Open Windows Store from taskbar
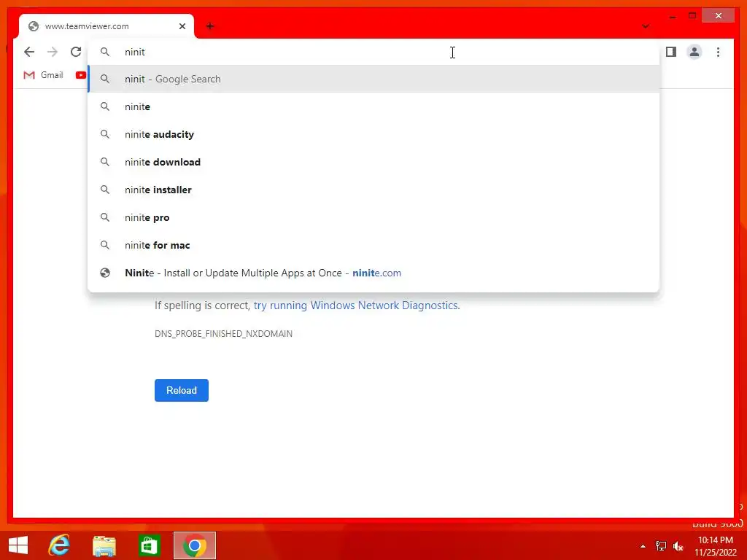Image resolution: width=747 pixels, height=560 pixels. coord(149,545)
